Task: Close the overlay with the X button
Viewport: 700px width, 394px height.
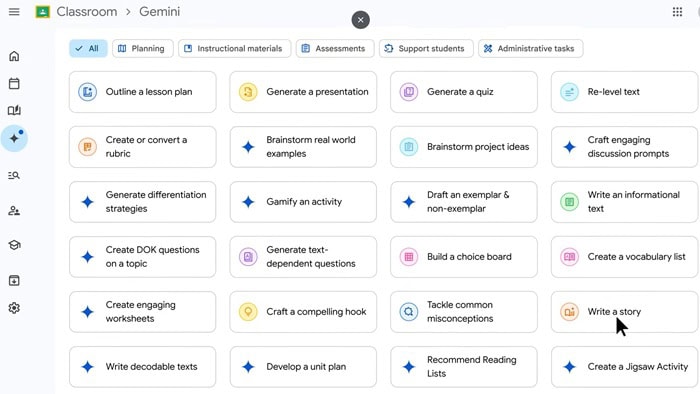Action: (361, 20)
